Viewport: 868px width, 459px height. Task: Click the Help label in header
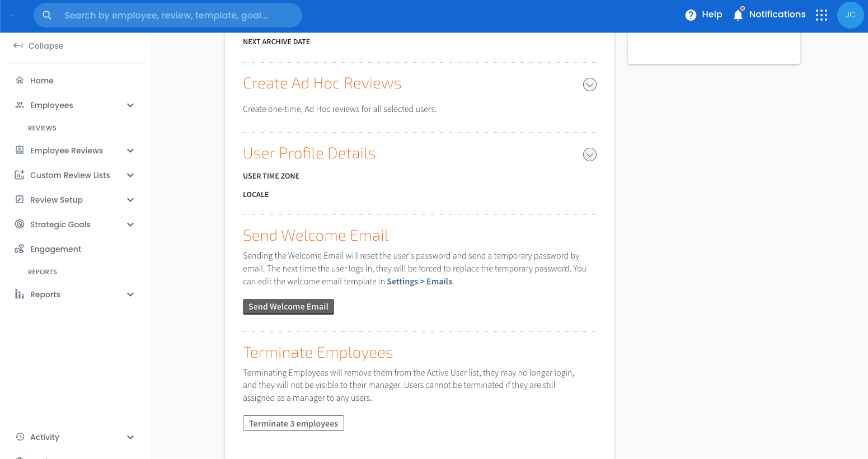tap(712, 15)
